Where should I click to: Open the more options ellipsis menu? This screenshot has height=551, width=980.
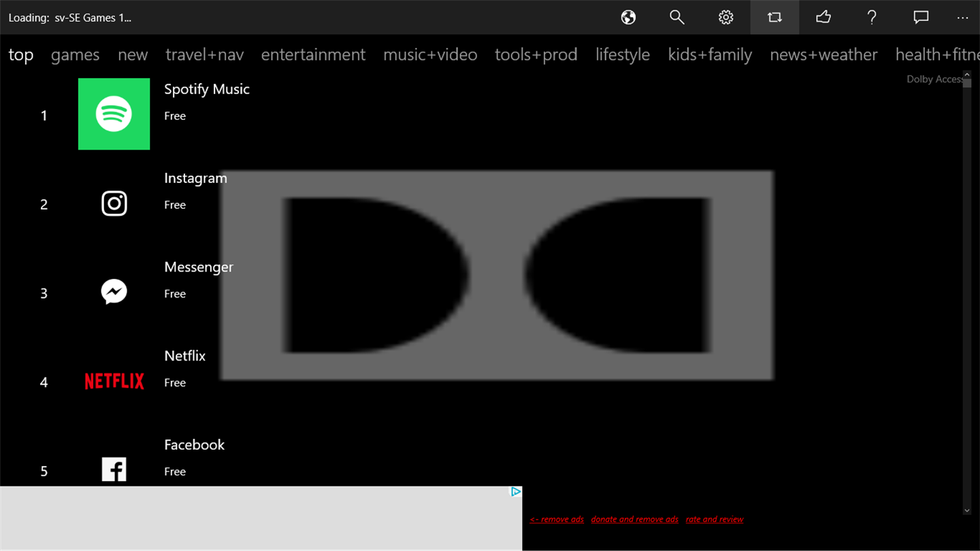coord(962,18)
